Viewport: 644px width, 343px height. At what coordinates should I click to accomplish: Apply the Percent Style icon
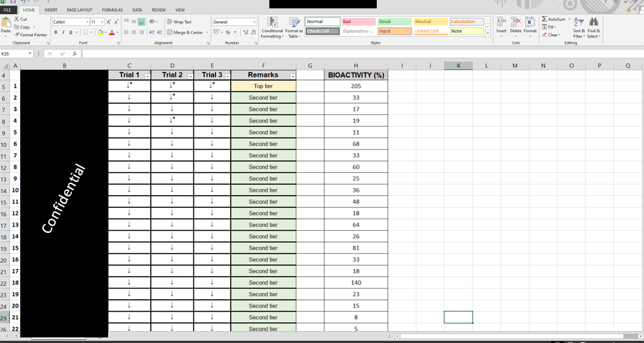coord(227,32)
